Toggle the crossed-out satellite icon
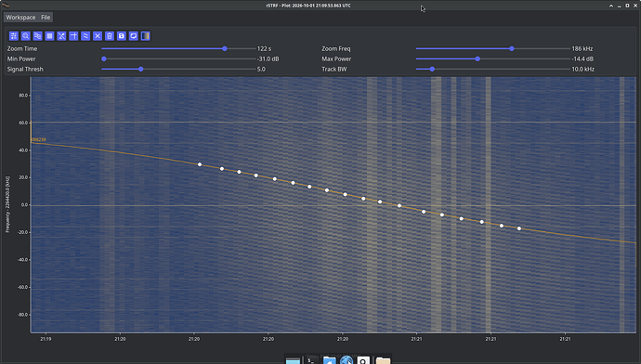641x364 pixels. [x=61, y=36]
